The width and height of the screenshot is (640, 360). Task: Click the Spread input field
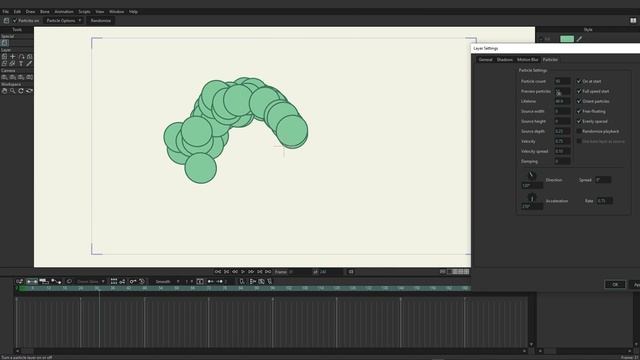click(x=603, y=180)
